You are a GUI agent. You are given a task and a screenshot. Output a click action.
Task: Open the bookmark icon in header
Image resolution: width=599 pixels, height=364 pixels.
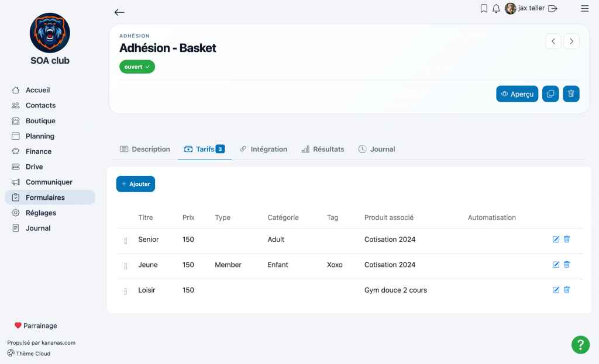click(x=484, y=8)
